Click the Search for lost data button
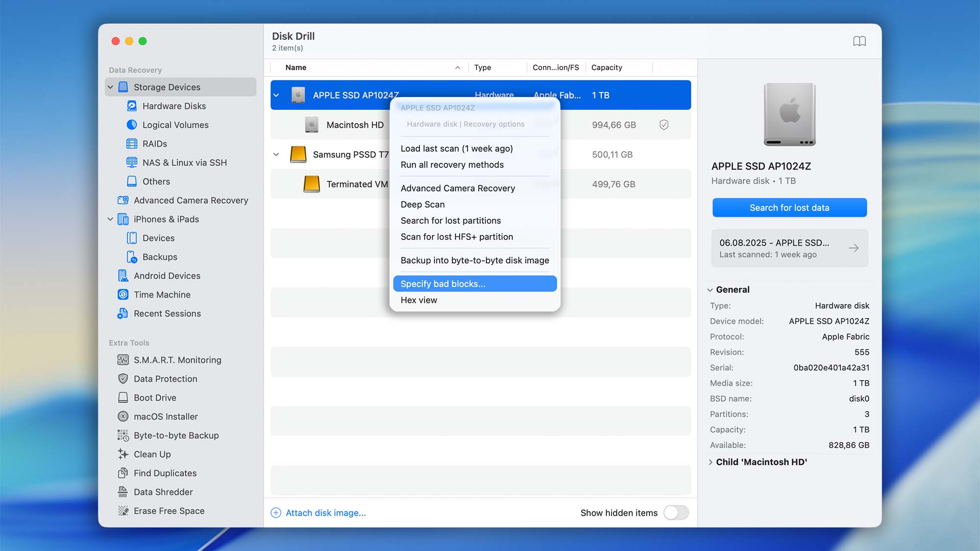The width and height of the screenshot is (980, 551). click(x=789, y=208)
